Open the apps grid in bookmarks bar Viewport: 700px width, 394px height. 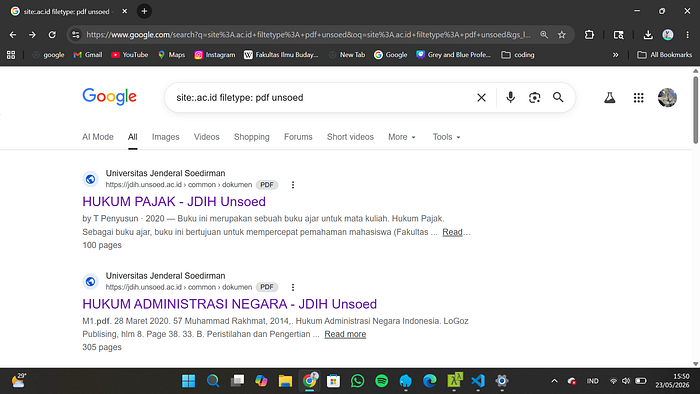[x=11, y=55]
